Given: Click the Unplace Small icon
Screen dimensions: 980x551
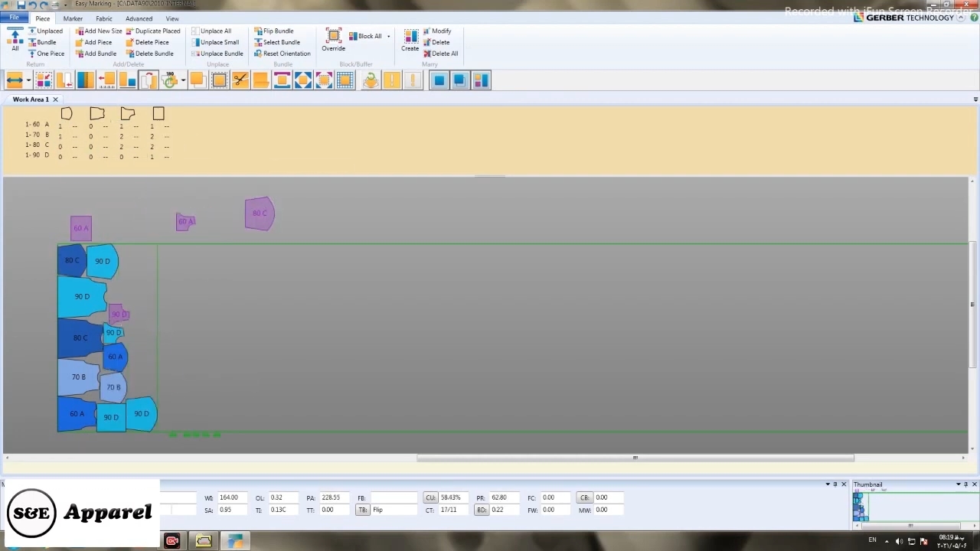Looking at the screenshot, I should (195, 43).
